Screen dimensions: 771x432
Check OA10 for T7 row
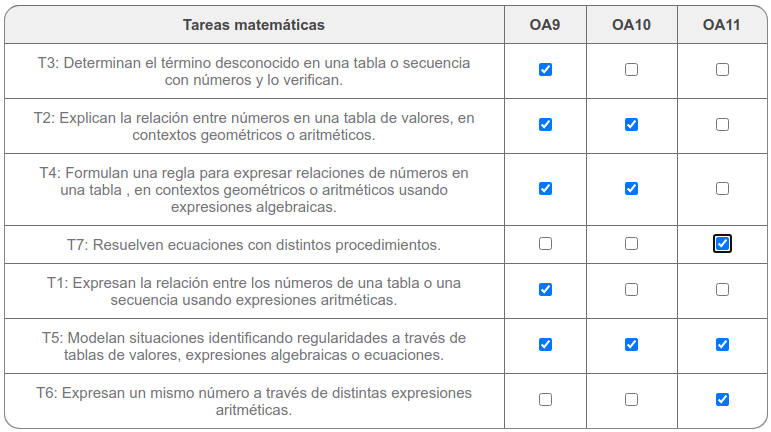pyautogui.click(x=631, y=244)
